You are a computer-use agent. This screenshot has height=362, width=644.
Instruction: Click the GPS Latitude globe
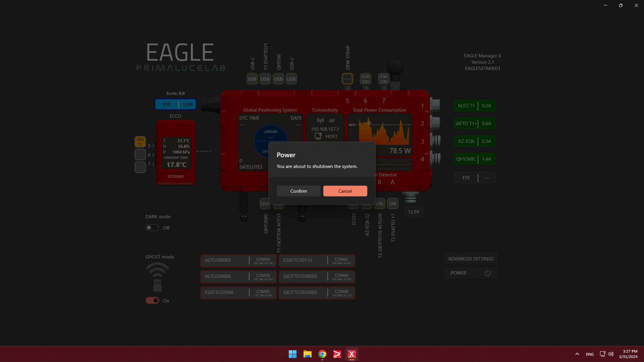pos(270,134)
